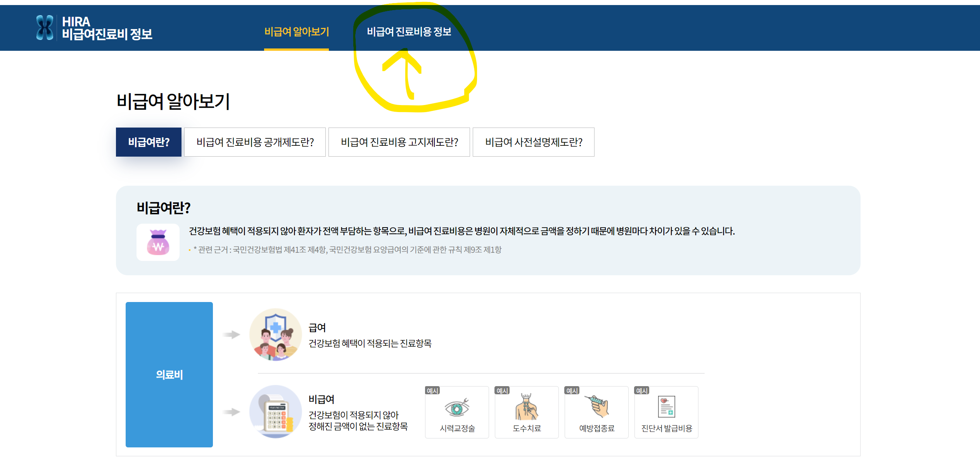
Task: Click the HIRA butterfly logo icon
Action: tap(45, 28)
